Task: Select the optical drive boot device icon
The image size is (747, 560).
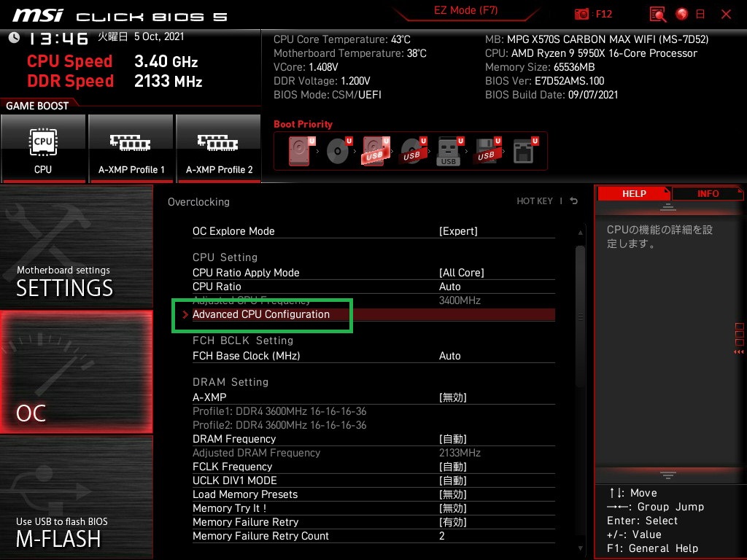Action: point(338,151)
